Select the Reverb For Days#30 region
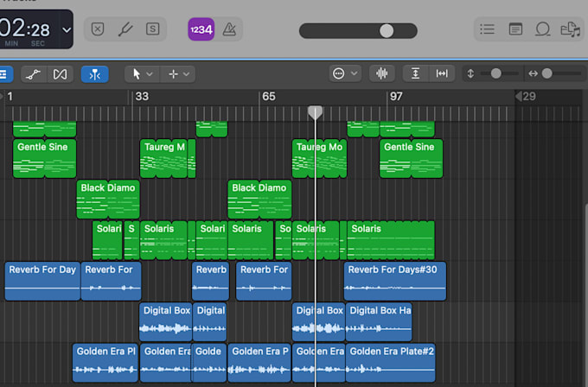Viewport: 588px width, 387px height. (395, 281)
